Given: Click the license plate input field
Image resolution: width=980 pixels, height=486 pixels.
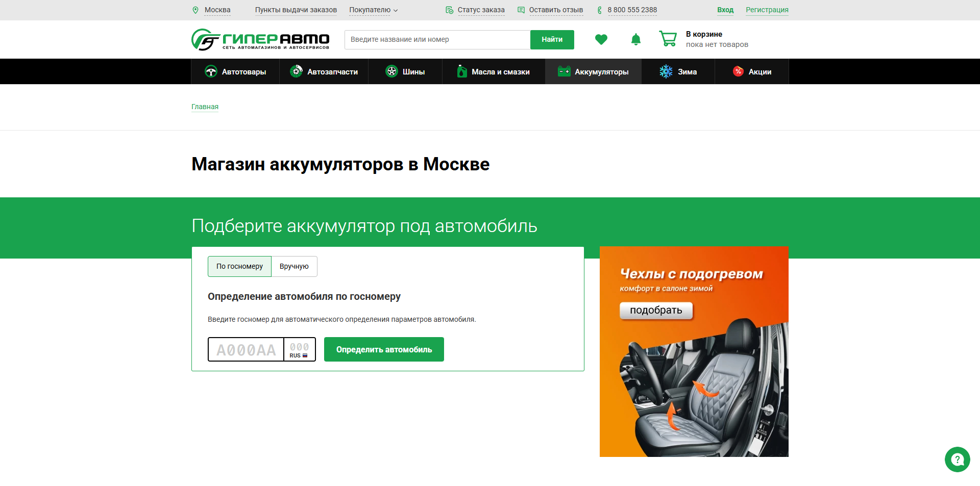Looking at the screenshot, I should coord(246,349).
